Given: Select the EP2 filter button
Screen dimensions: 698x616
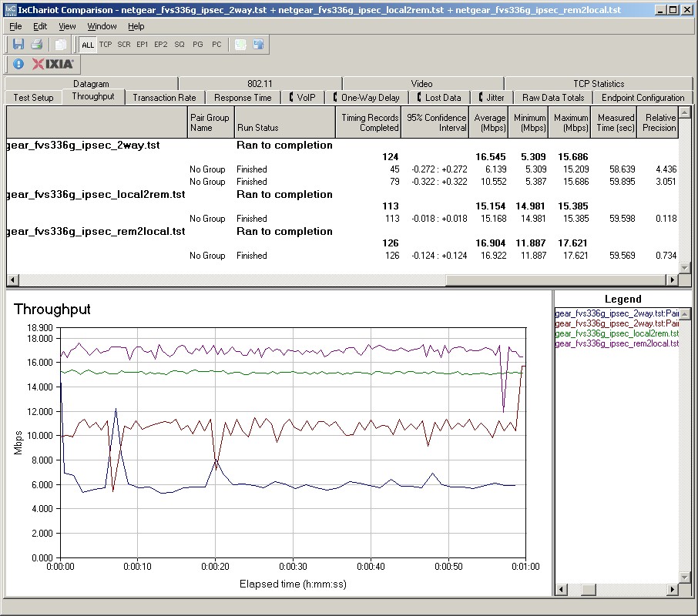Looking at the screenshot, I should point(161,45).
